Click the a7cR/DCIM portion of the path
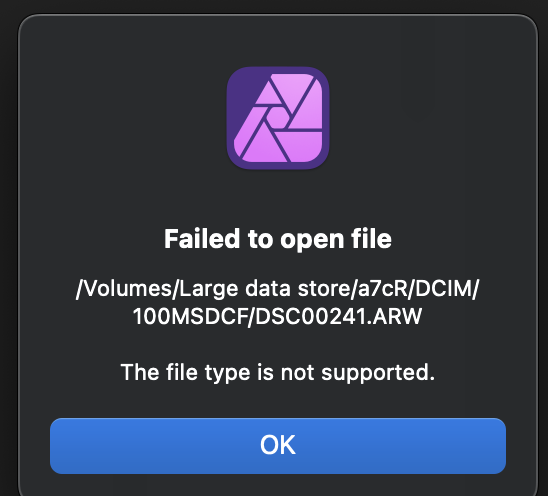The image size is (548, 496). click(414, 289)
